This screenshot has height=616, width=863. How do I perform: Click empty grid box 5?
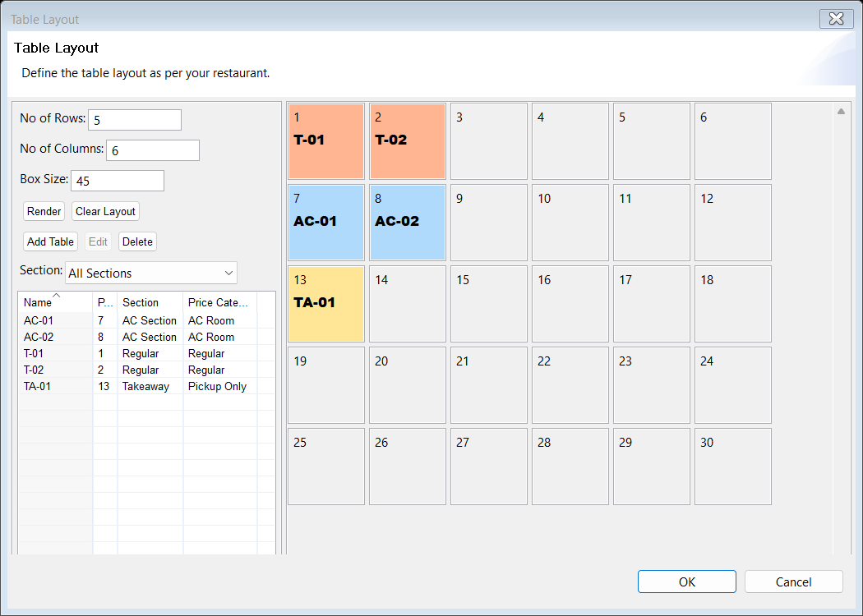pos(653,141)
